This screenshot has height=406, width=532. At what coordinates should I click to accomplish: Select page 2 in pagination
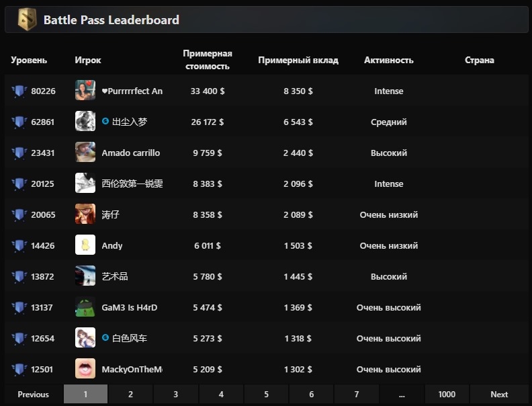(x=130, y=394)
